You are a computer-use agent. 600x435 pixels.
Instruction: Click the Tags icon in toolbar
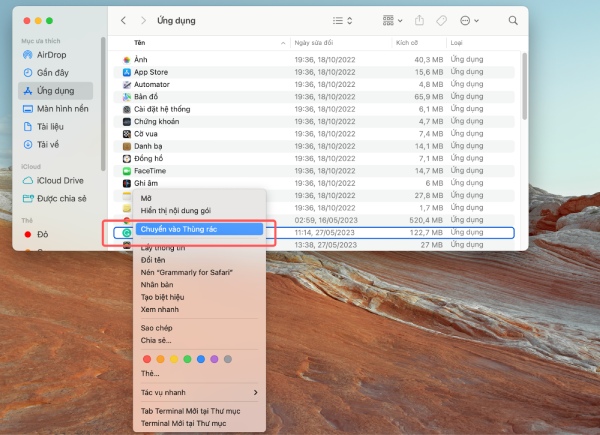click(441, 20)
